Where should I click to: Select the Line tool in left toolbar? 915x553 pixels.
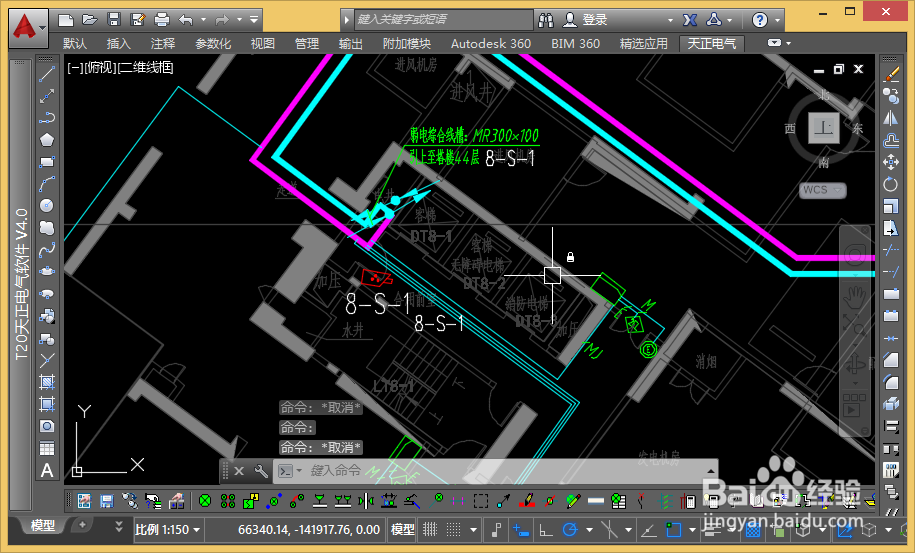click(x=47, y=74)
